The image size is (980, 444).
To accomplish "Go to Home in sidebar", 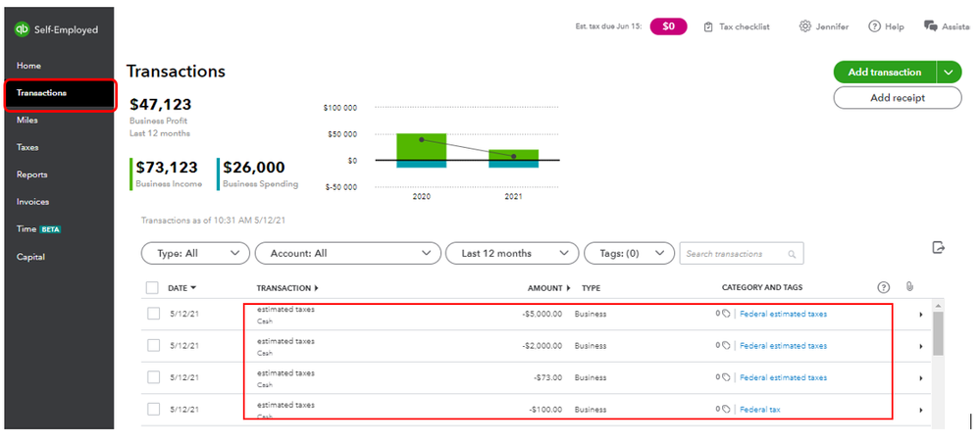I will (28, 66).
